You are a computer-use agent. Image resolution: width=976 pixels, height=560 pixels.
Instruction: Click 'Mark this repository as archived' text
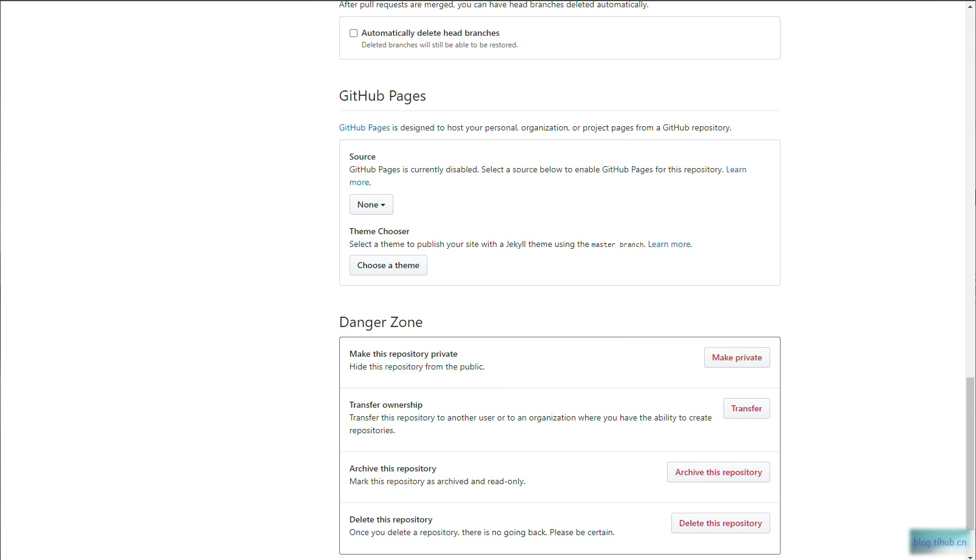437,481
